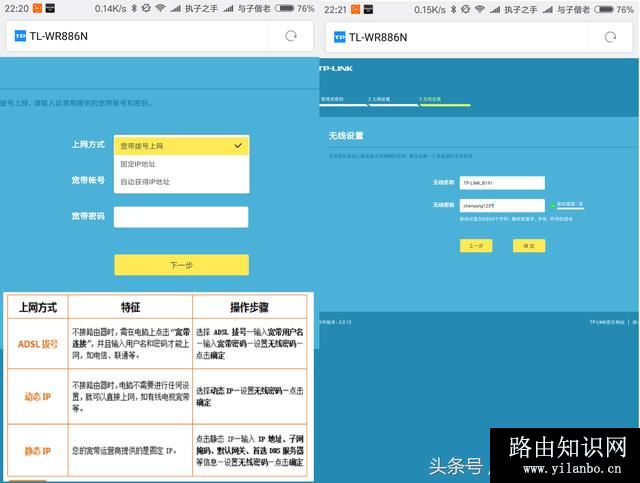Click 操作步骤 table header cell
Viewport: 640px width, 483px height.
[x=249, y=307]
